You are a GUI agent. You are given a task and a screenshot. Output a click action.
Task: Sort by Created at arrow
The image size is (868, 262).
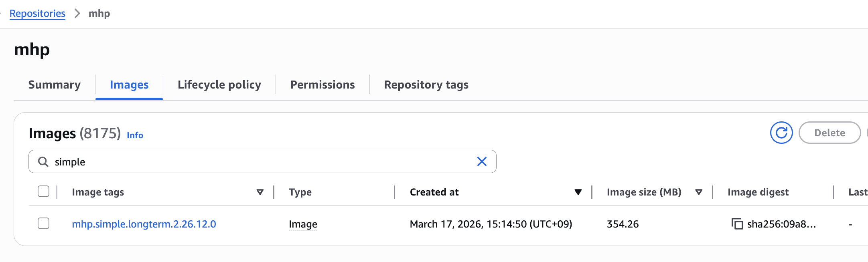(x=578, y=192)
